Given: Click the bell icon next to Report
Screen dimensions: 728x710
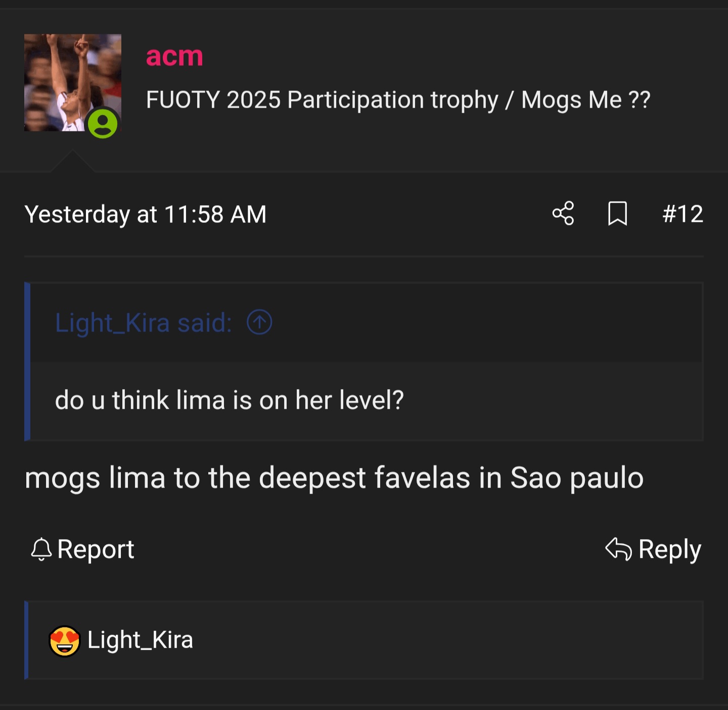Looking at the screenshot, I should 41,549.
